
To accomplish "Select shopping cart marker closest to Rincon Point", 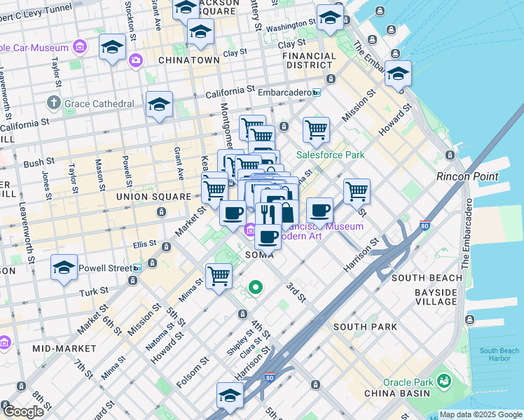I will point(357,194).
